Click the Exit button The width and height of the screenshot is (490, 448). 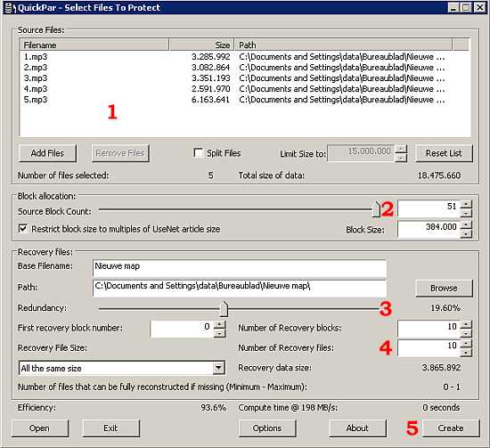111,428
